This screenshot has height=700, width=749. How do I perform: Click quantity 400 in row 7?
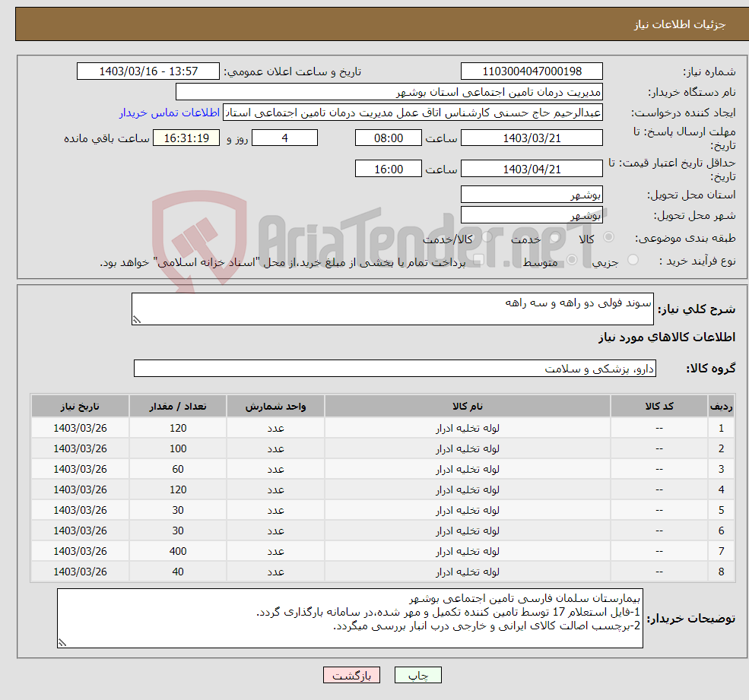click(178, 552)
